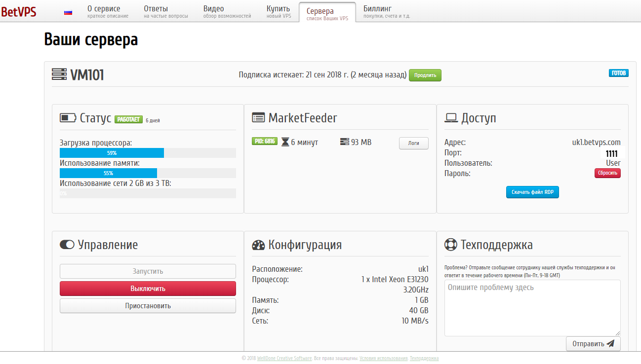Image resolution: width=641 pixels, height=364 pixels.
Task: Click the battery icon next to Статус
Action: [68, 118]
